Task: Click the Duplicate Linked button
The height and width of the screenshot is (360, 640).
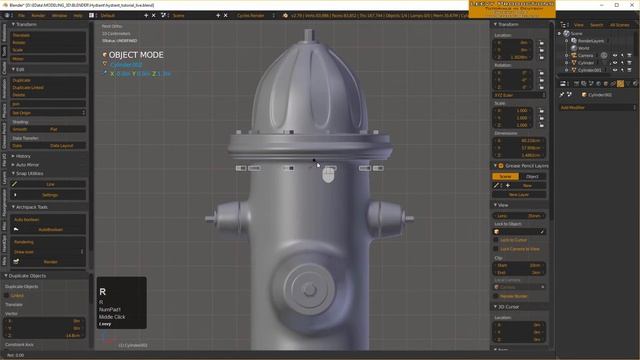Action: 48,87
